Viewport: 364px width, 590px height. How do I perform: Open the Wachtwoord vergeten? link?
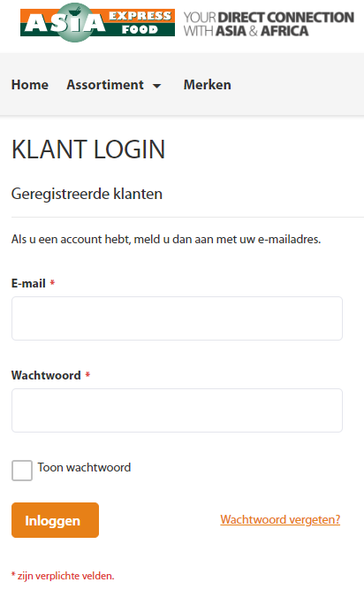pyautogui.click(x=280, y=519)
